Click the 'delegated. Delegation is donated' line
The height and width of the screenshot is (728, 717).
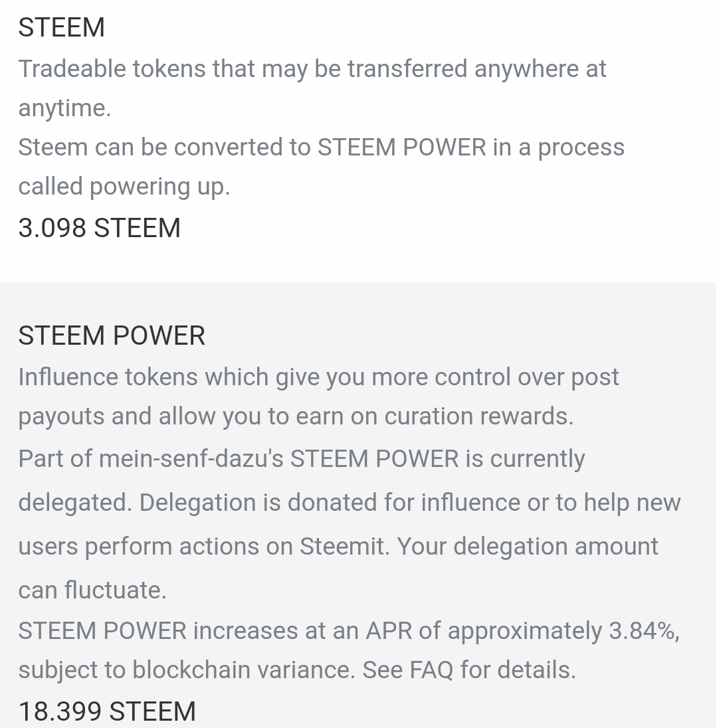[349, 503]
